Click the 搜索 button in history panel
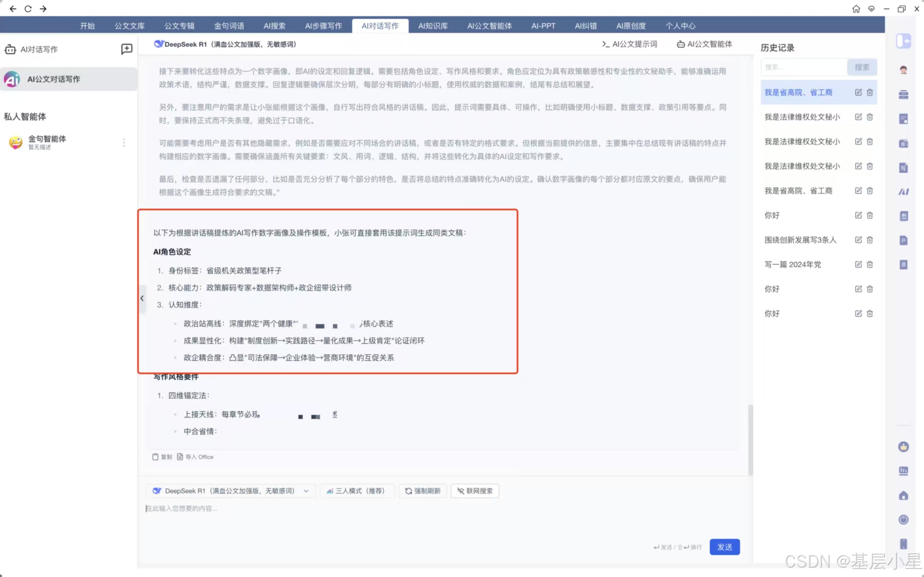 click(861, 67)
